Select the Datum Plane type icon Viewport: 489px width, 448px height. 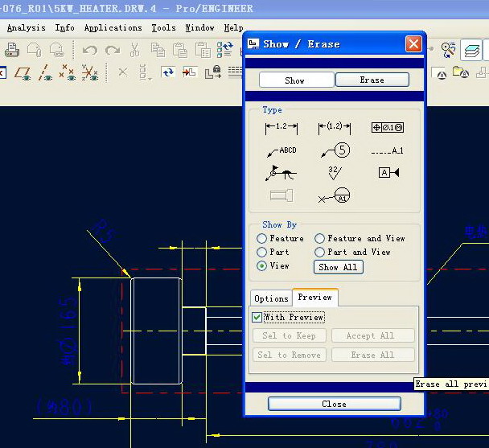[388, 172]
